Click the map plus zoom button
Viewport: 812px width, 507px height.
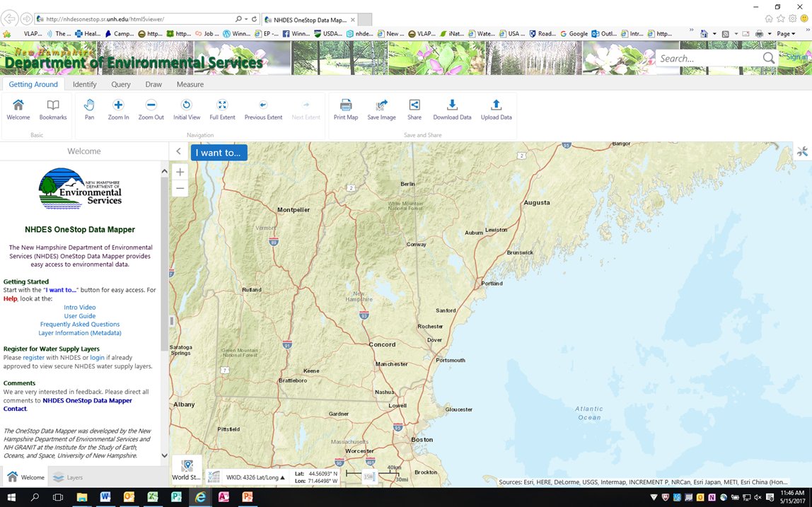point(180,172)
